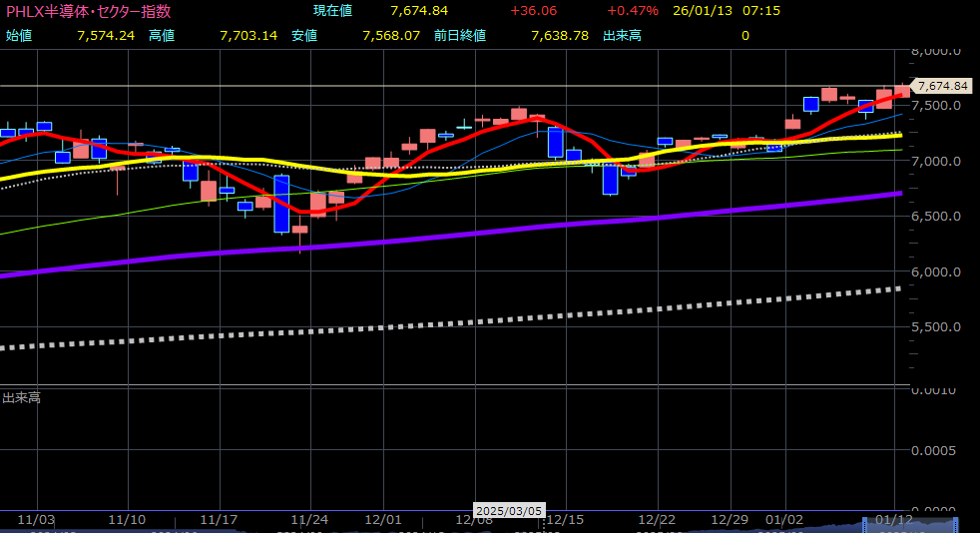Click the 出来高 label in the volume panel
Screen dimensions: 980x533
point(21,398)
